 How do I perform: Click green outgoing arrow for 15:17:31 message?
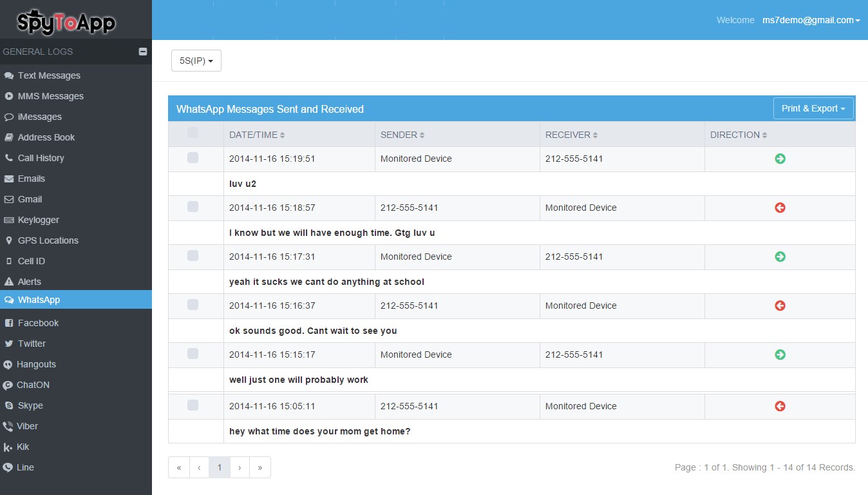780,257
